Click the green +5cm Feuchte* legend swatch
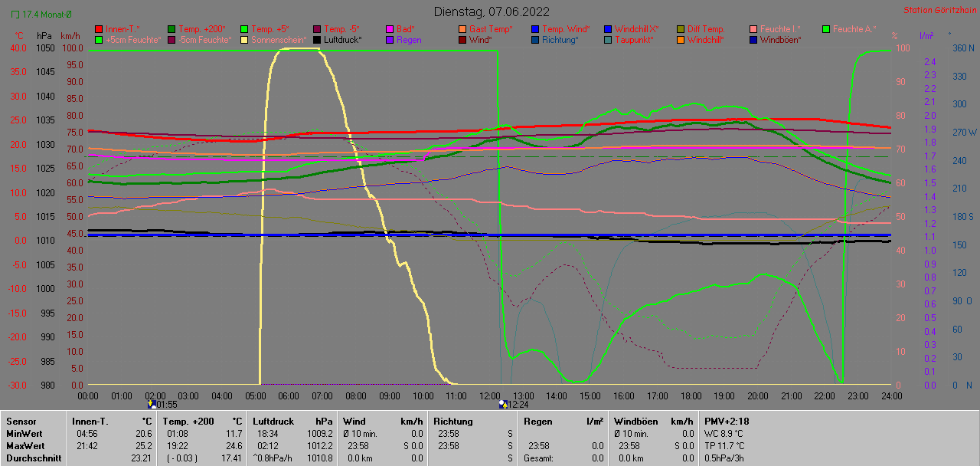Screen dimensions: 980x466 coord(99,40)
